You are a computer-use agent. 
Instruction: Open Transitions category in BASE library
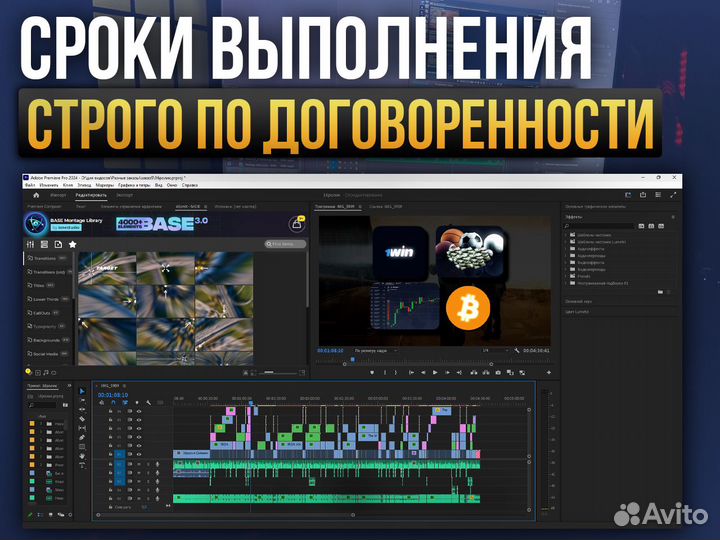47,258
